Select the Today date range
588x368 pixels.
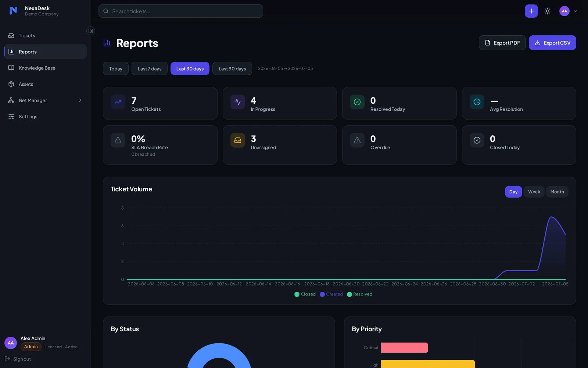pos(116,68)
